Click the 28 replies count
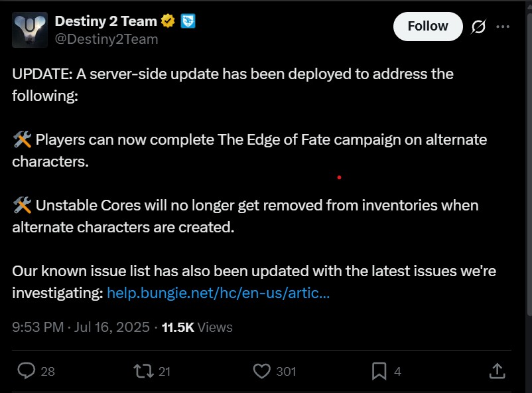This screenshot has width=532, height=393. [48, 372]
